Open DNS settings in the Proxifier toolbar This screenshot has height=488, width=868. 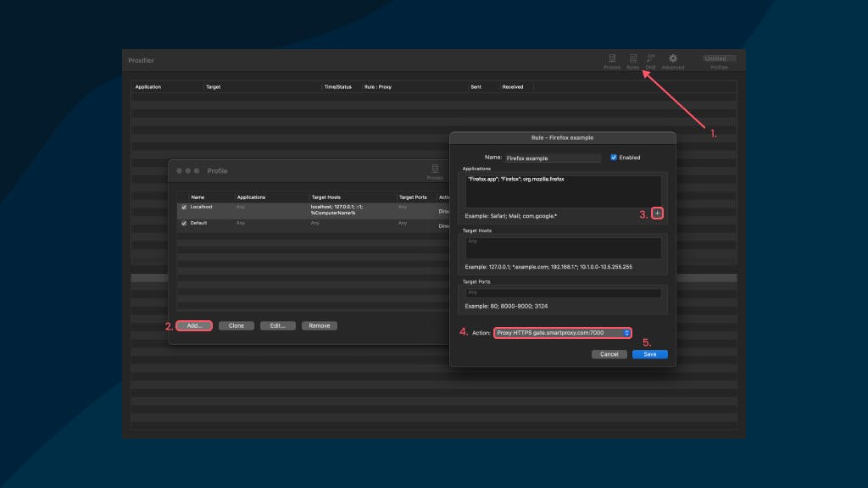(650, 61)
